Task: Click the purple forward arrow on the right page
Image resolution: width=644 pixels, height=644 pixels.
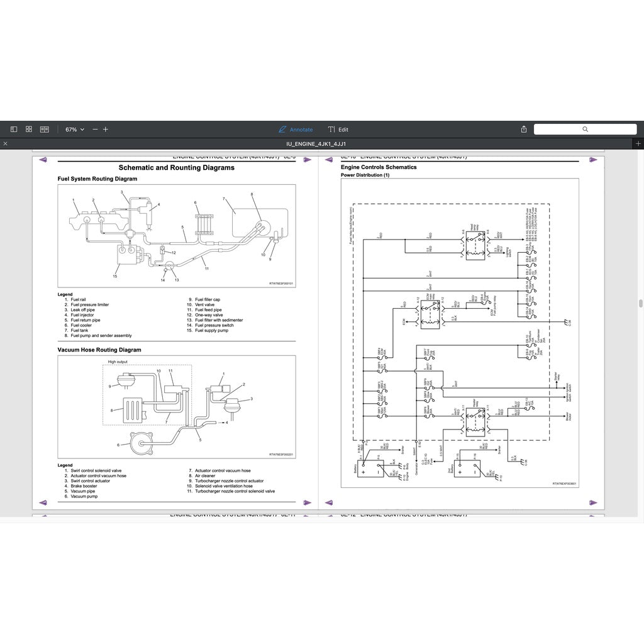Action: click(x=593, y=159)
